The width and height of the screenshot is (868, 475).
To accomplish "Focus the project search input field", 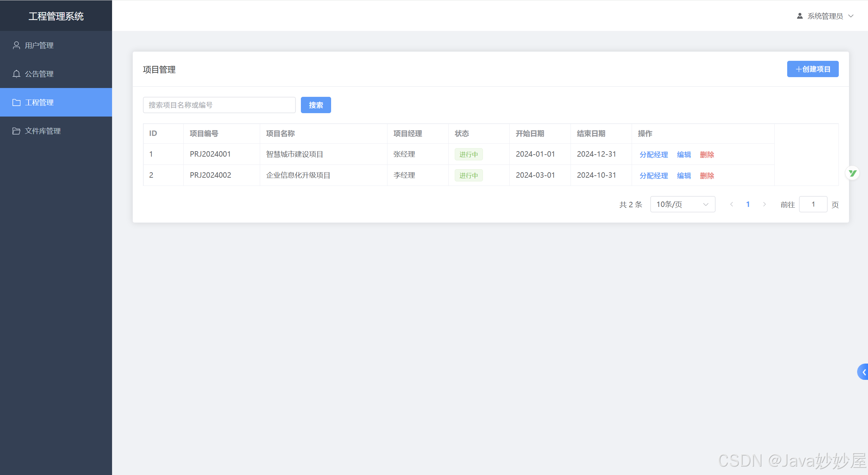I will coord(219,105).
